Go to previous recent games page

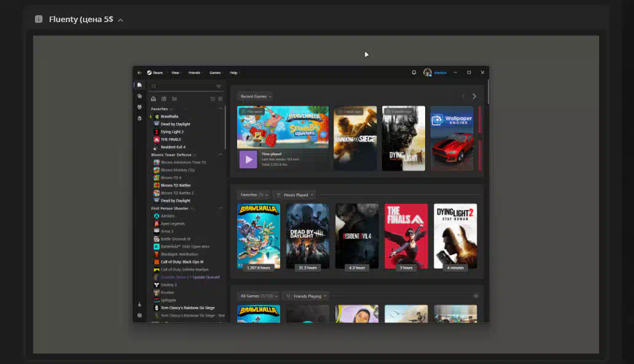pos(463,96)
